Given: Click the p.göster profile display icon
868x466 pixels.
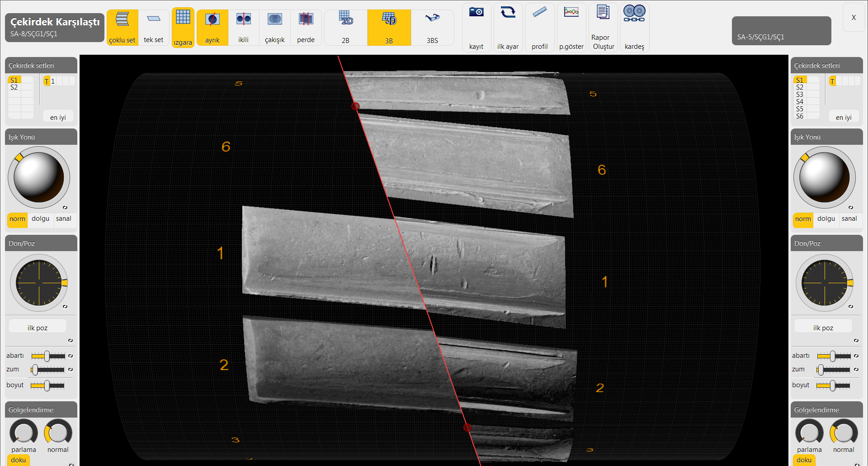Looking at the screenshot, I should [x=571, y=13].
